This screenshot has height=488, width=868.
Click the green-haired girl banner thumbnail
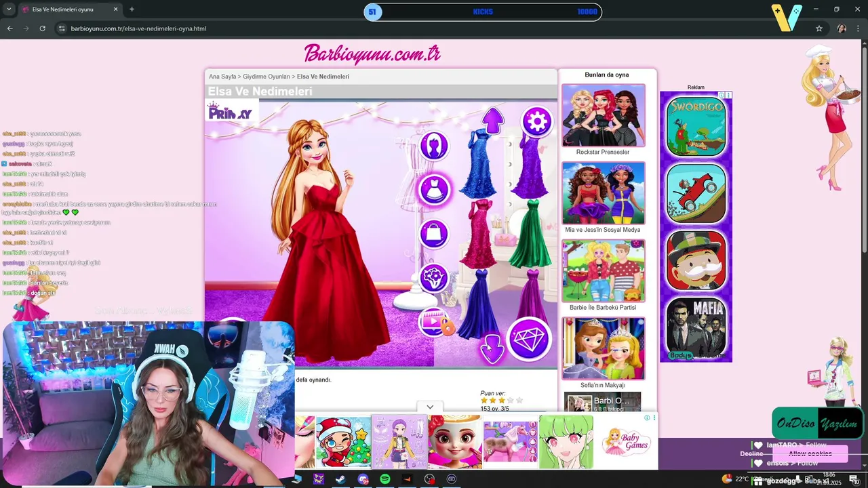click(x=566, y=443)
